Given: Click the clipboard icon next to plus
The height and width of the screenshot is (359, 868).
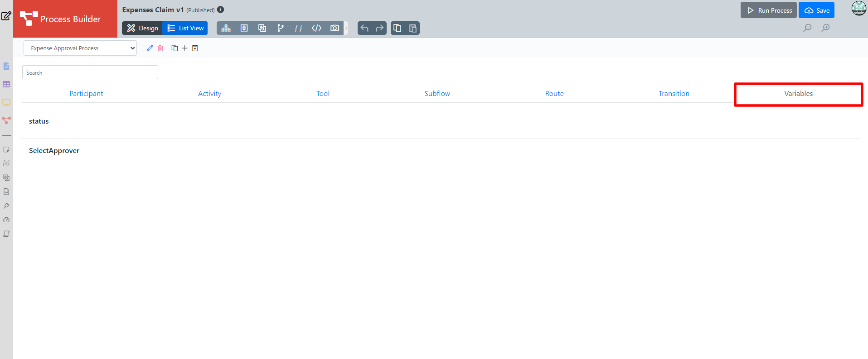Looking at the screenshot, I should coord(195,48).
